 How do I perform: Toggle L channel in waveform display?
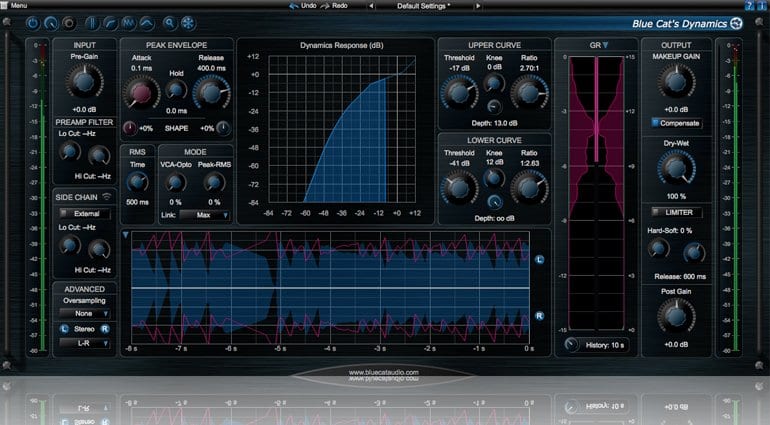pyautogui.click(x=539, y=259)
